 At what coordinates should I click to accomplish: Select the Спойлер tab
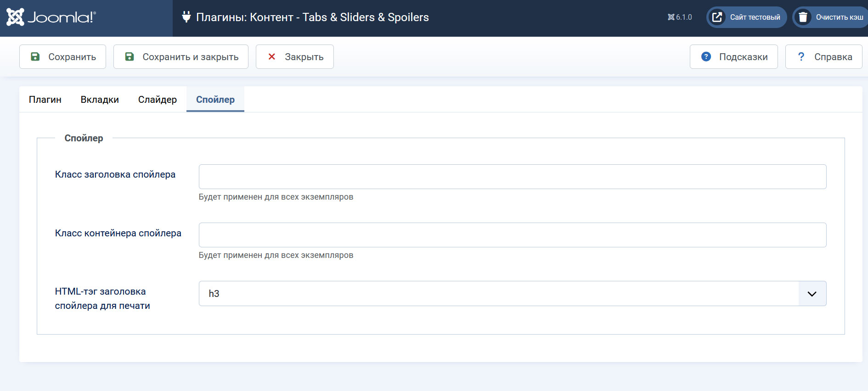[x=215, y=100]
